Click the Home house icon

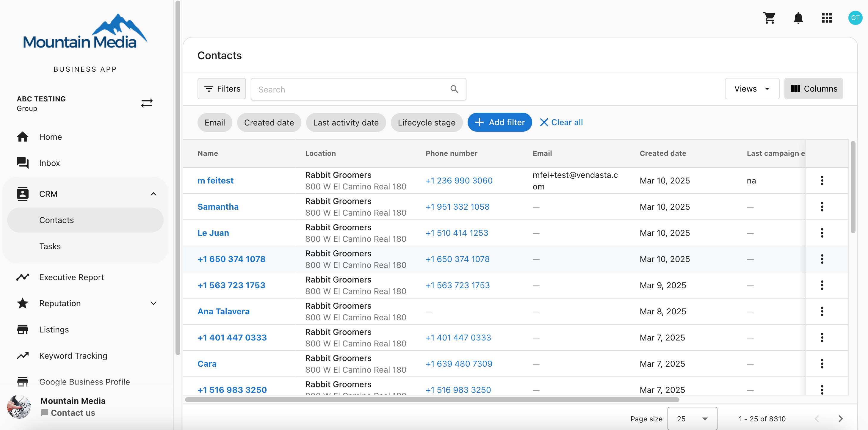pos(23,137)
